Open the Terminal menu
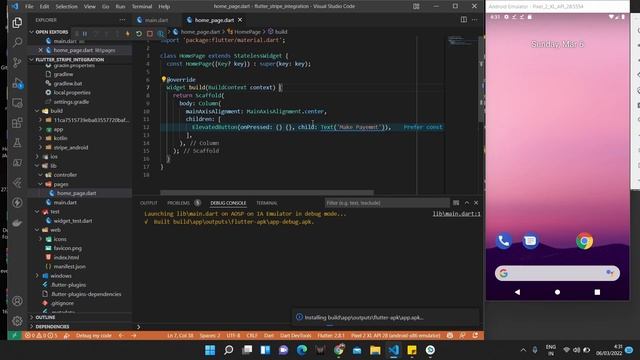The height and width of the screenshot is (360, 640). tap(142, 7)
